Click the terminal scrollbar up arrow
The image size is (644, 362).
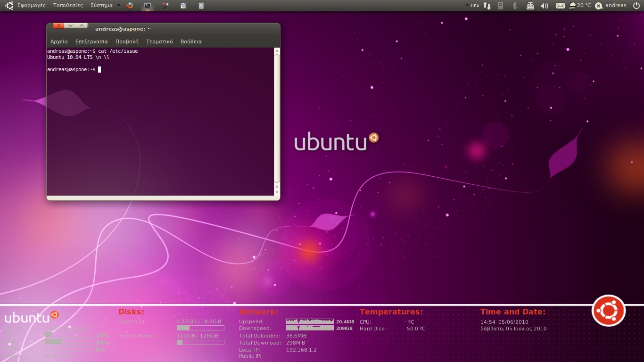click(x=277, y=50)
